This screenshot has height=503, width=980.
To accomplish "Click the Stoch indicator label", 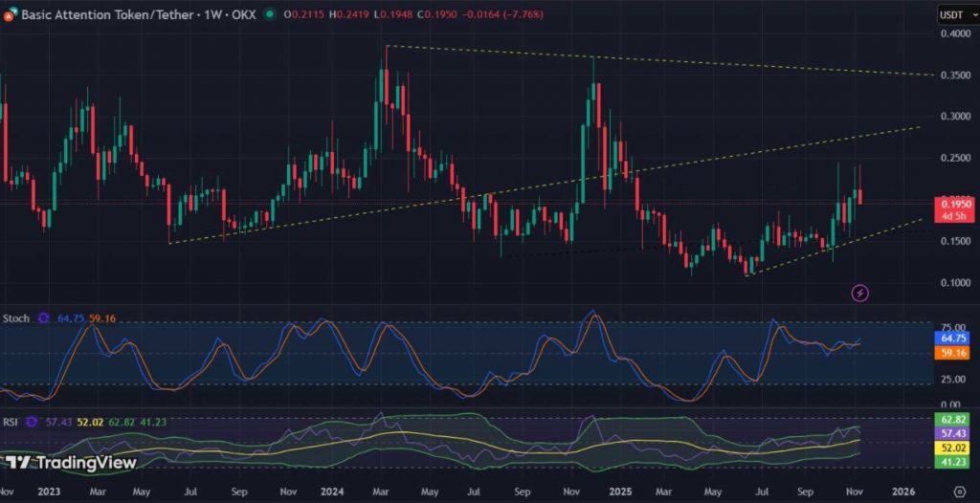I will pyautogui.click(x=16, y=317).
